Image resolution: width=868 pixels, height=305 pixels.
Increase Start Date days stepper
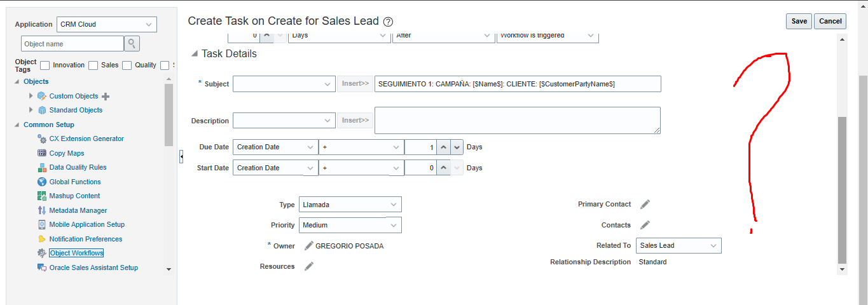[x=444, y=168]
